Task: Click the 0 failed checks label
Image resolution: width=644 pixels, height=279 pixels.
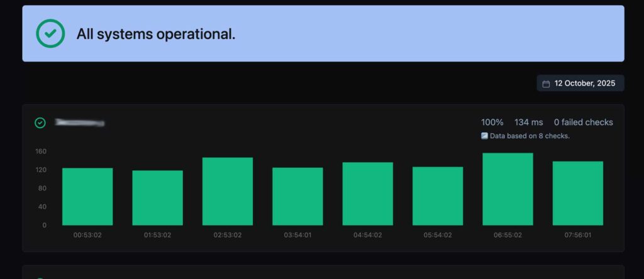Action: pyautogui.click(x=583, y=123)
